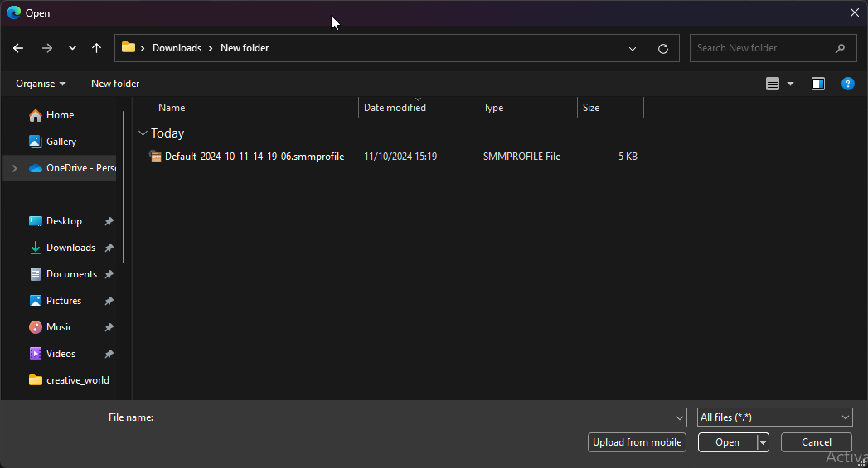Viewport: 868px width, 468px height.
Task: Open the Organise menu
Action: [41, 84]
